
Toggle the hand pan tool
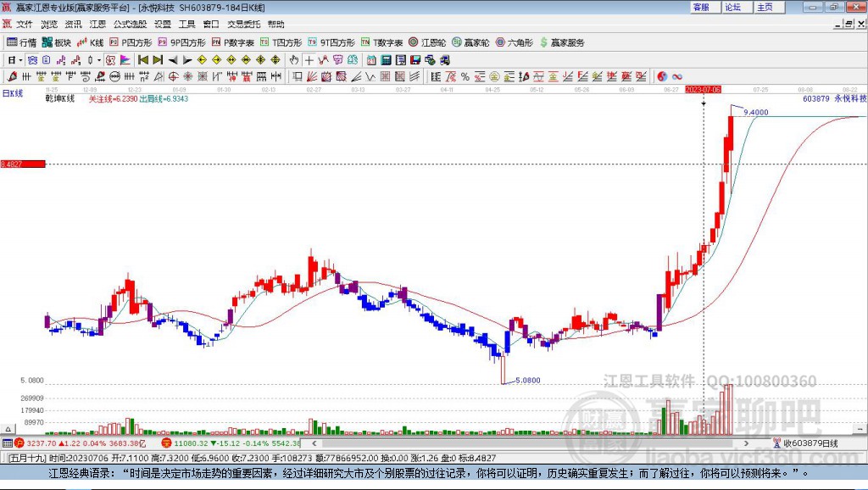[x=294, y=60]
